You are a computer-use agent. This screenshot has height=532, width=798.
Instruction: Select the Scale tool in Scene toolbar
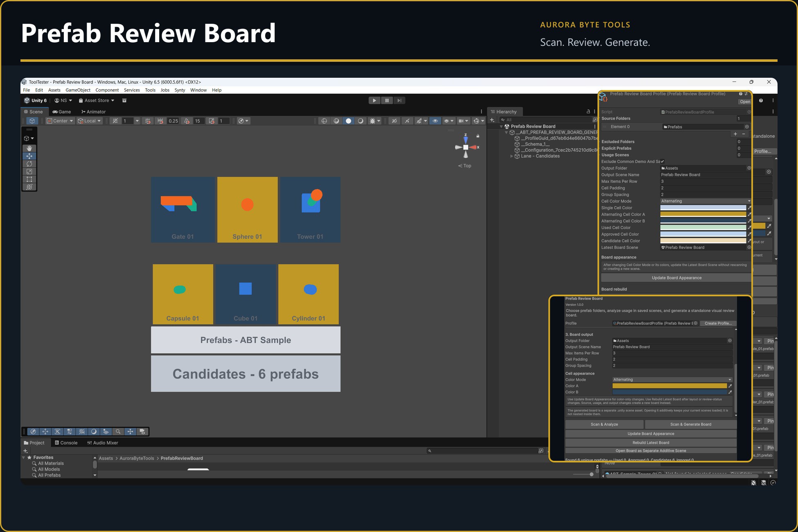pyautogui.click(x=29, y=171)
